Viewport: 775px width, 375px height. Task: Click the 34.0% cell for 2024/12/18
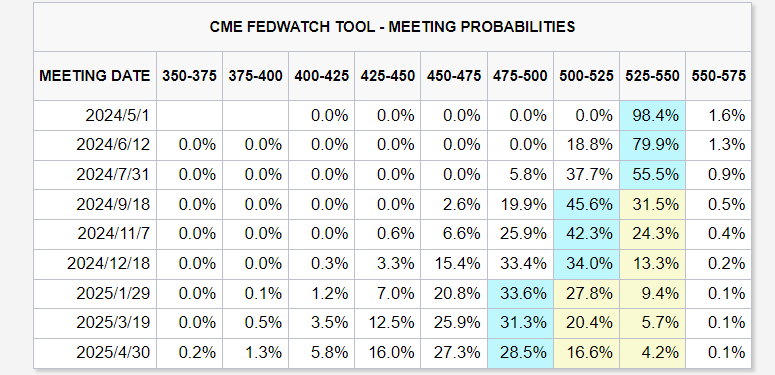(586, 264)
